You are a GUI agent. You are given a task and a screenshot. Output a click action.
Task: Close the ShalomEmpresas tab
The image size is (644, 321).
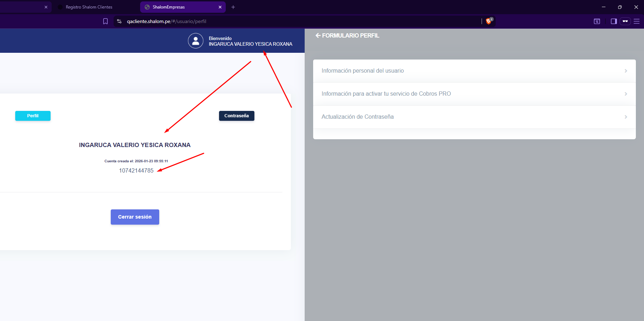(x=220, y=7)
